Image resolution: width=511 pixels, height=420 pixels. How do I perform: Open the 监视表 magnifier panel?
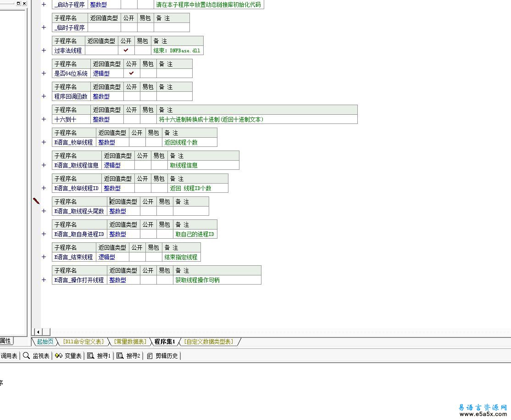(x=37, y=356)
